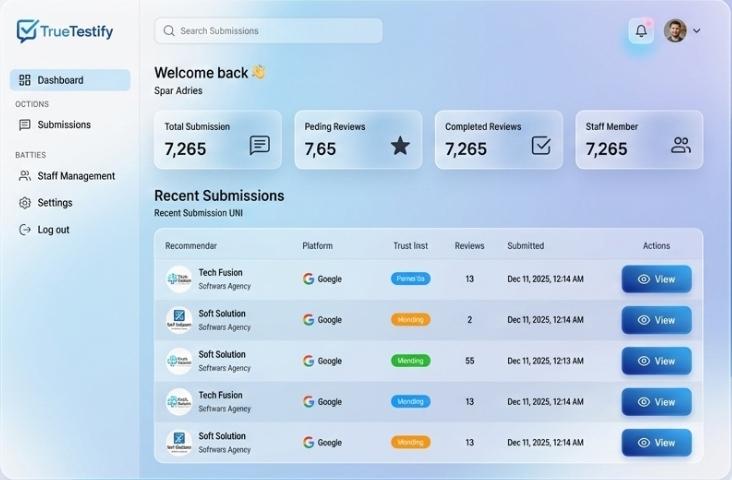
Task: Focus the Search Submissions field
Action: [x=268, y=31]
